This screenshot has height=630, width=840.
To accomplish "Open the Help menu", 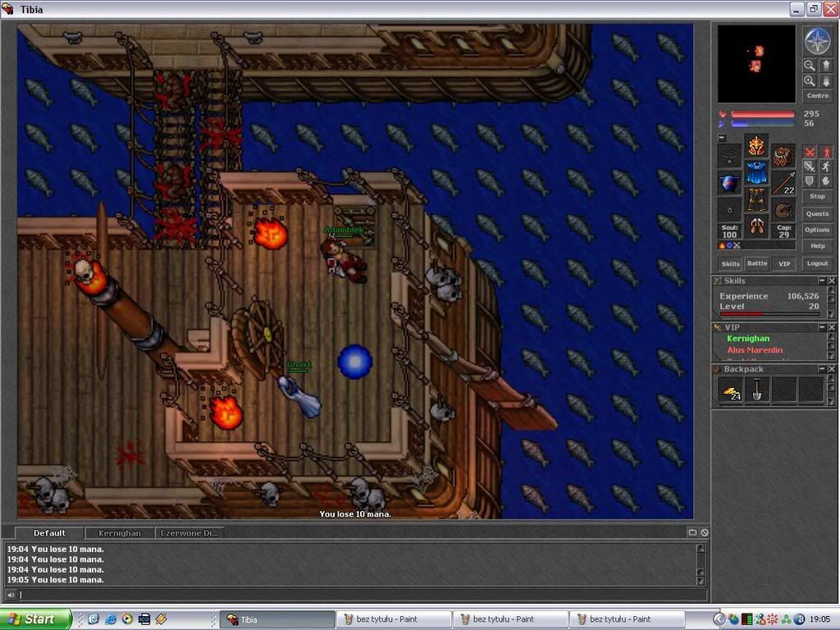I will pos(818,246).
